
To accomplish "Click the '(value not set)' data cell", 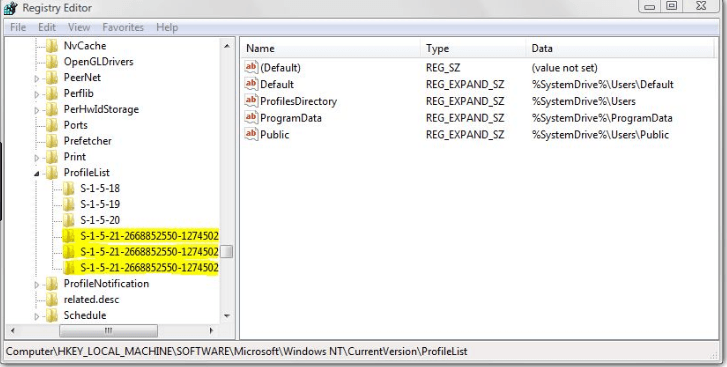I will tap(565, 68).
